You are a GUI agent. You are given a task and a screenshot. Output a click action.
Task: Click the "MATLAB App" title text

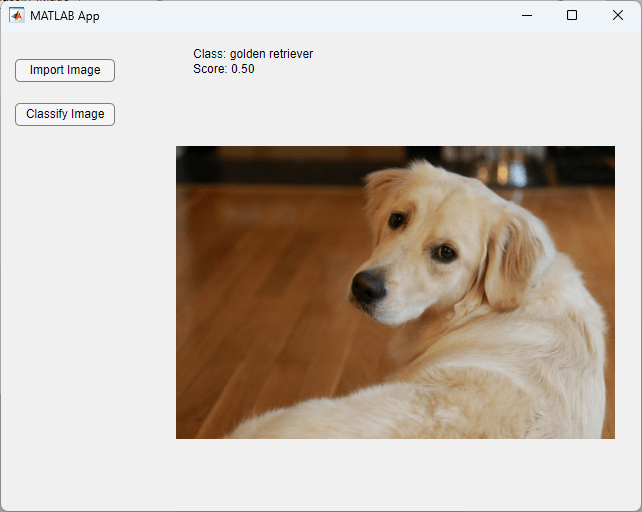coord(65,16)
